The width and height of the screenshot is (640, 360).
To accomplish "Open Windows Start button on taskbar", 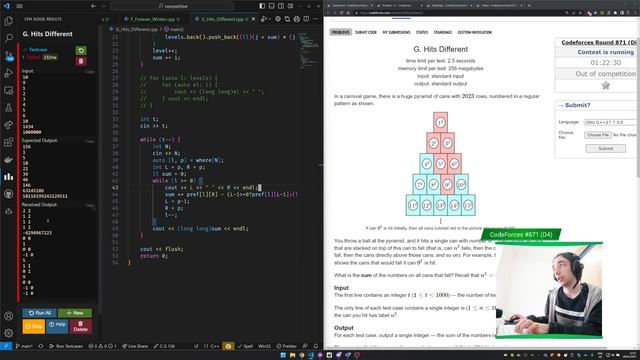I will [x=283, y=355].
